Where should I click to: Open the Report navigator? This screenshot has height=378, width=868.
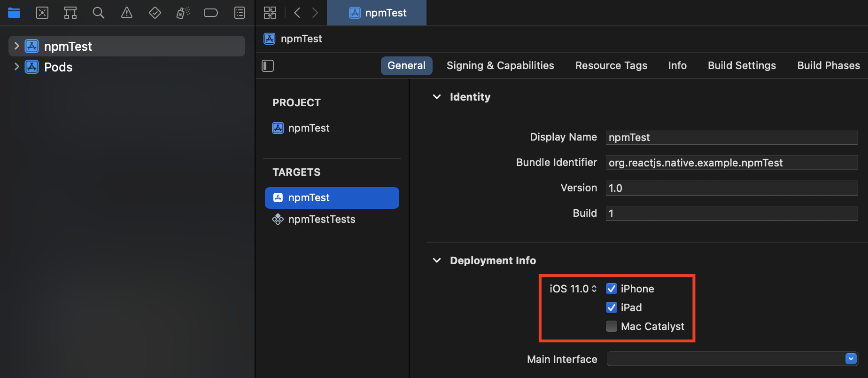[x=240, y=13]
